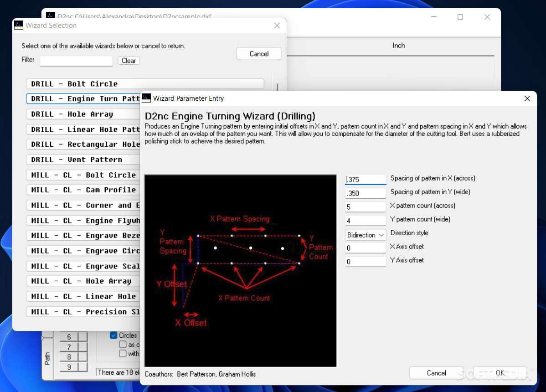Select MILL - CL - Precision Sl wizard
The width and height of the screenshot is (546, 392).
[x=83, y=312]
